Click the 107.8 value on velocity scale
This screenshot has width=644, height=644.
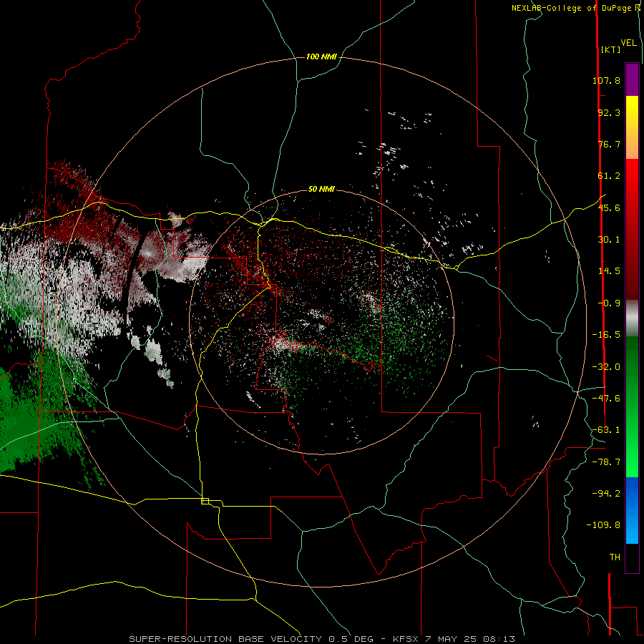click(606, 80)
